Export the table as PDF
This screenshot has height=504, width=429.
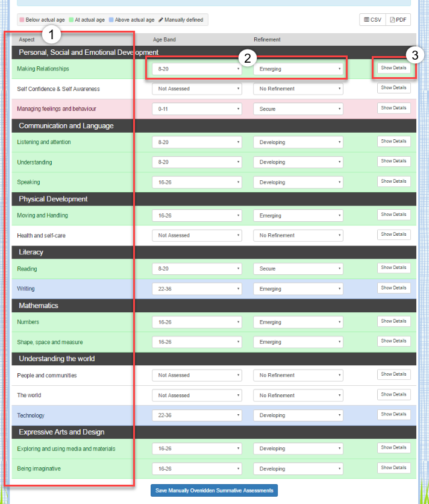click(x=398, y=20)
